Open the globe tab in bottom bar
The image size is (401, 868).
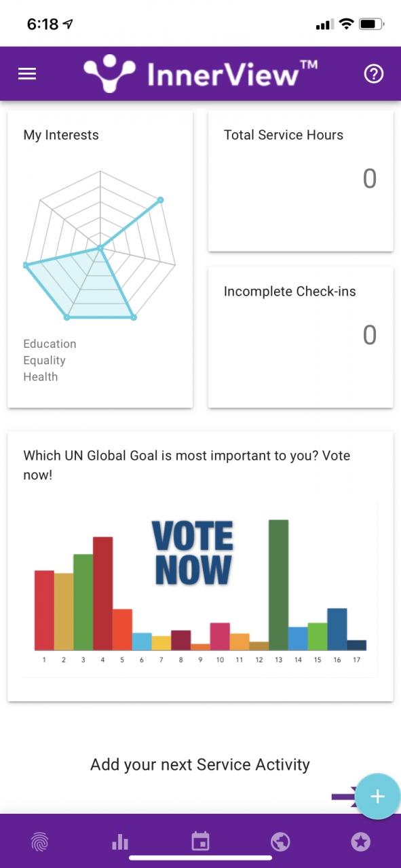click(x=280, y=842)
